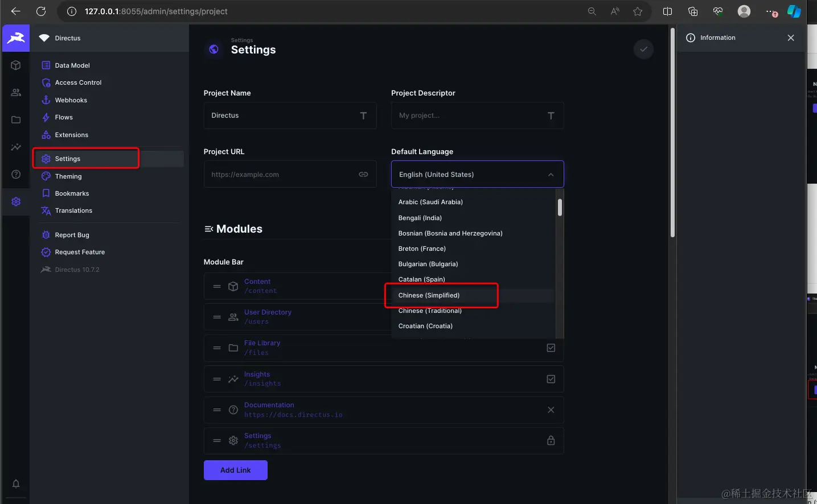Click the language list scrollbar thumb
The height and width of the screenshot is (504, 817).
[560, 207]
